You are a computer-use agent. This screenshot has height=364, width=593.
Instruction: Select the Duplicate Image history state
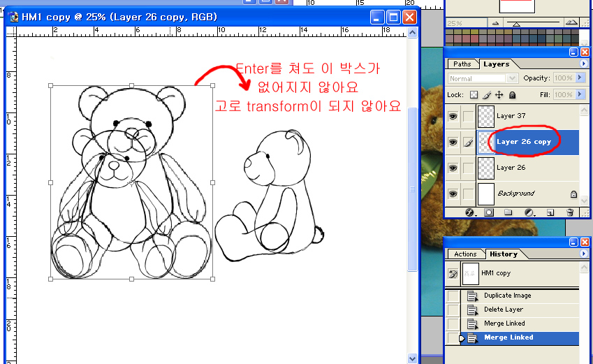point(507,296)
